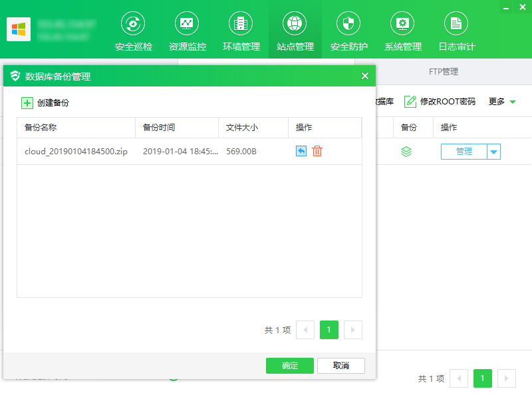Open the 系统管理 system management section
Image resolution: width=532 pixels, height=399 pixels.
coord(402,31)
